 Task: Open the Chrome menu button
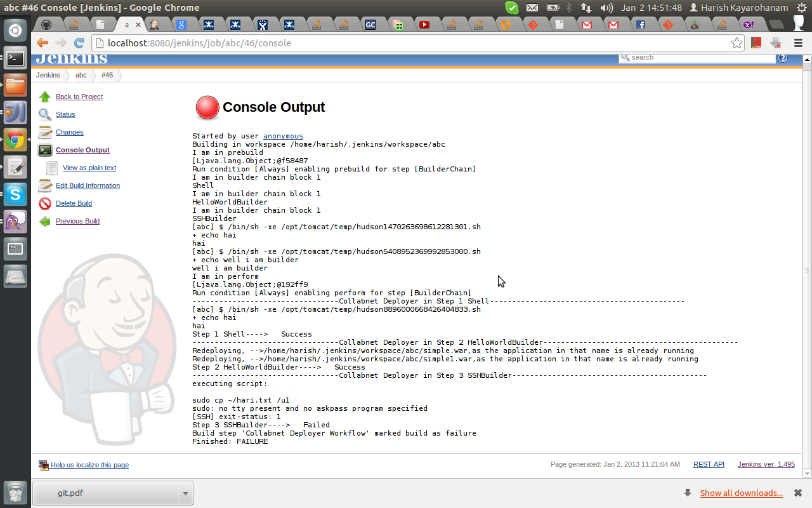799,43
